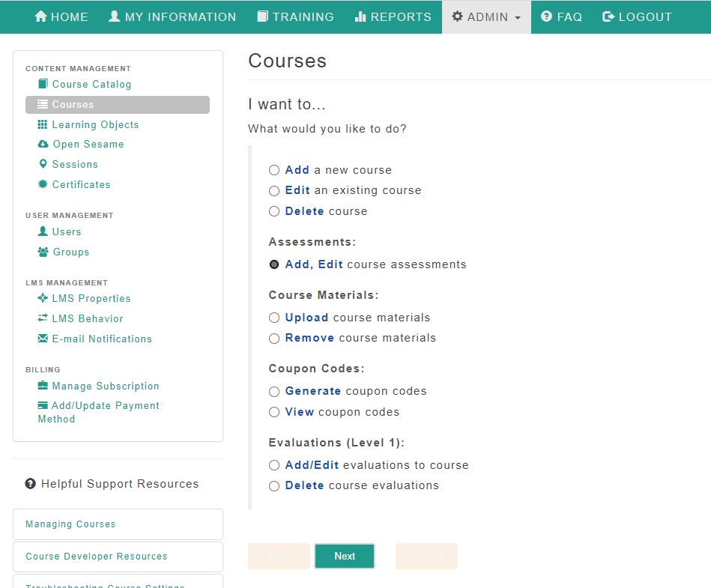Screen dimensions: 711x588
Task: Click the Home house icon
Action: pos(40,16)
